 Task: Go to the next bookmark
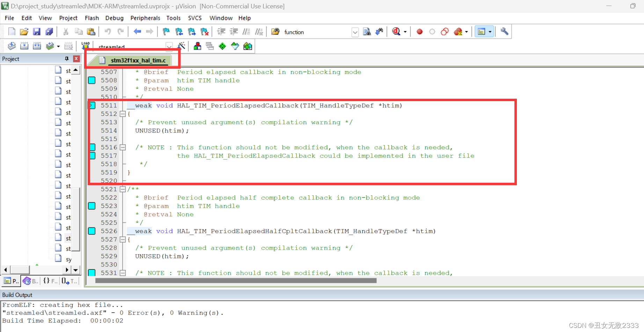click(192, 32)
